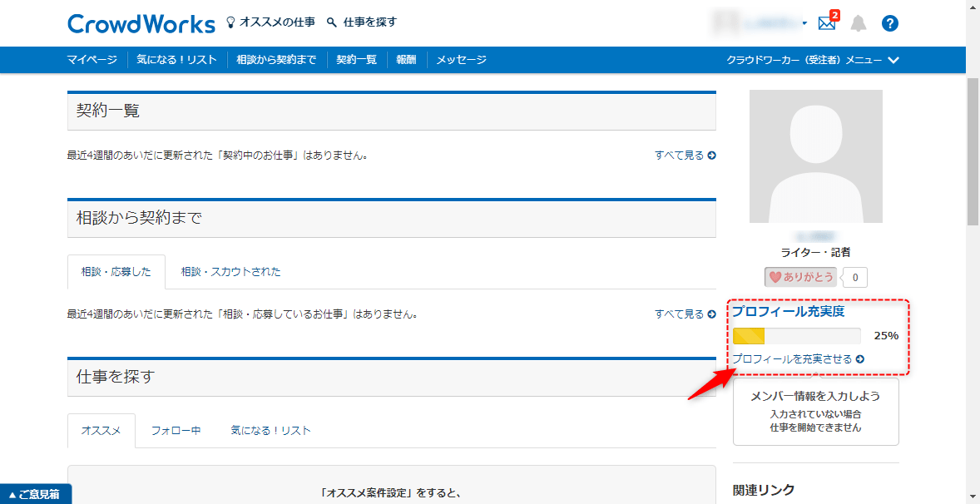
Task: Select 契約一覧 in the navigation bar
Action: click(356, 60)
